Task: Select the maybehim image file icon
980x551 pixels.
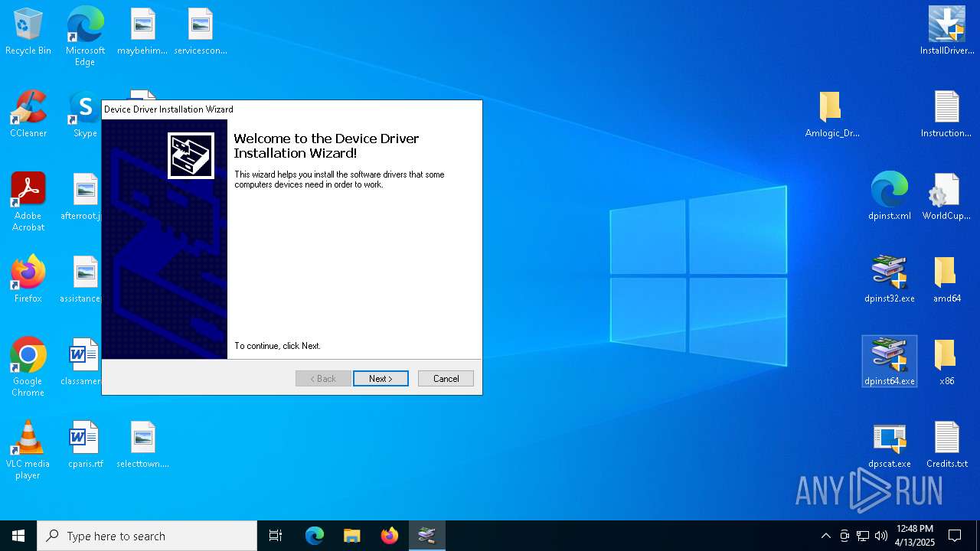Action: (142, 32)
